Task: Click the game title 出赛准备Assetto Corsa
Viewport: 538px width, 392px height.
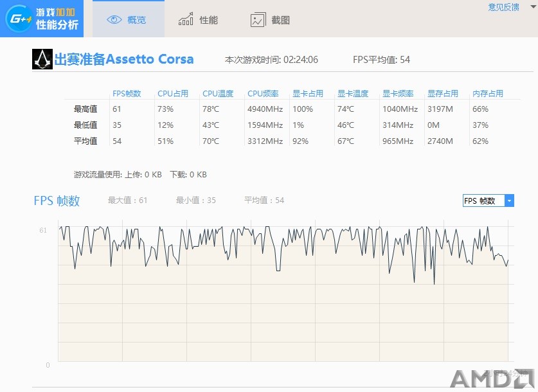Action: pos(124,59)
